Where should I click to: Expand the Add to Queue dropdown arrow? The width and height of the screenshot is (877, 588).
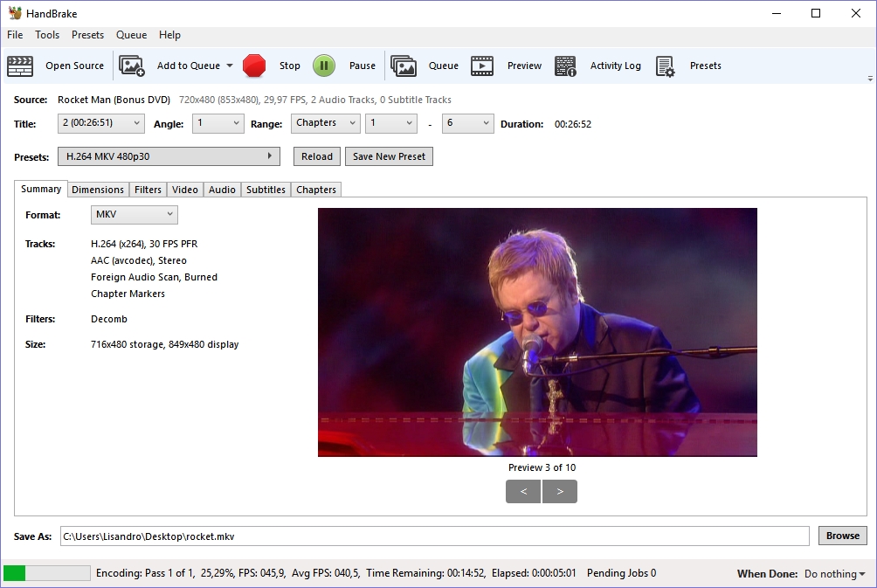click(x=230, y=66)
